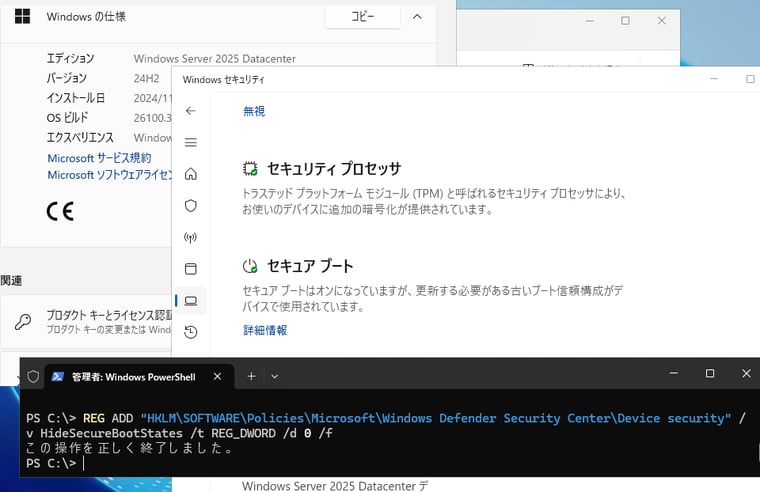Open a new terminal tab
Screen dimensions: 760x492
click(251, 376)
